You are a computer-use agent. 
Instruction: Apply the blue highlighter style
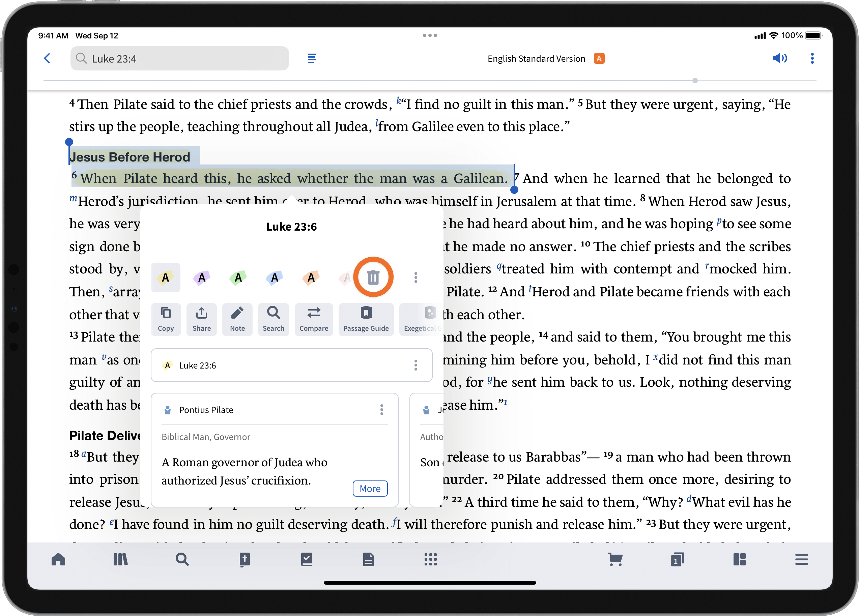tap(275, 277)
